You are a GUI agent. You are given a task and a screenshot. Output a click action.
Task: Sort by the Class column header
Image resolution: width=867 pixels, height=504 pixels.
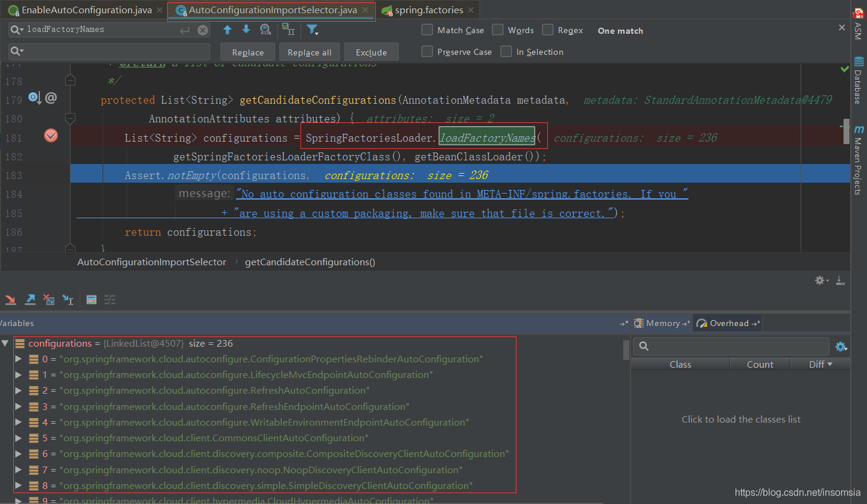point(680,364)
